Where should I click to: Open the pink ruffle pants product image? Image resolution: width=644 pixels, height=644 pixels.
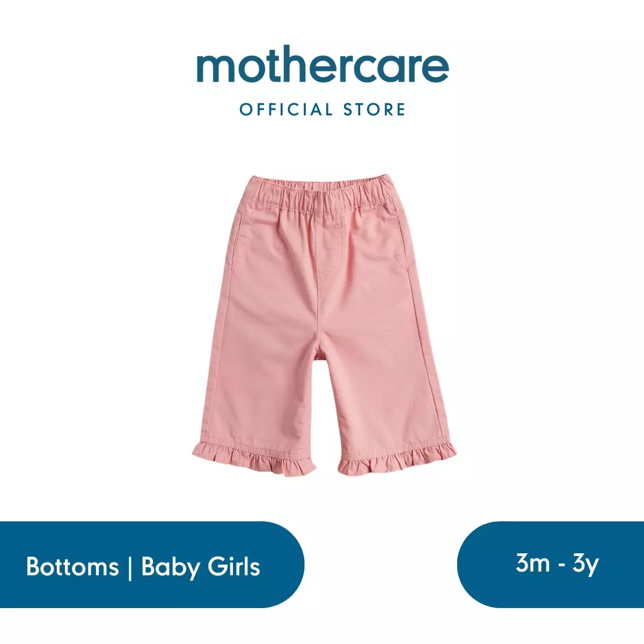coord(324,324)
